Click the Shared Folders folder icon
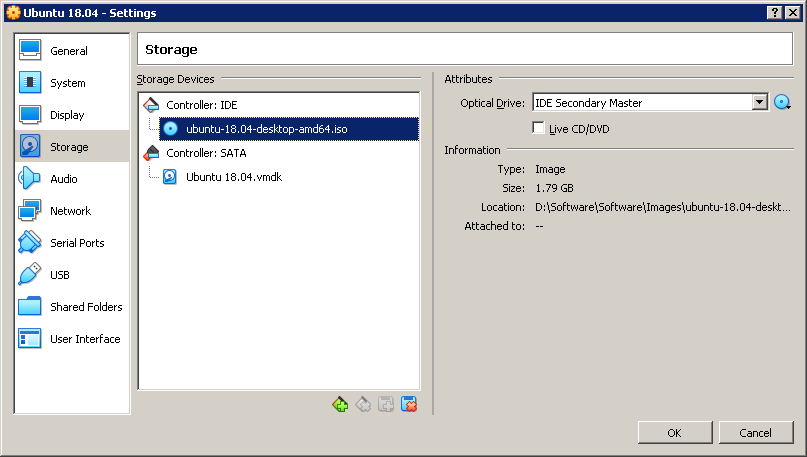The height and width of the screenshot is (457, 807). point(30,306)
